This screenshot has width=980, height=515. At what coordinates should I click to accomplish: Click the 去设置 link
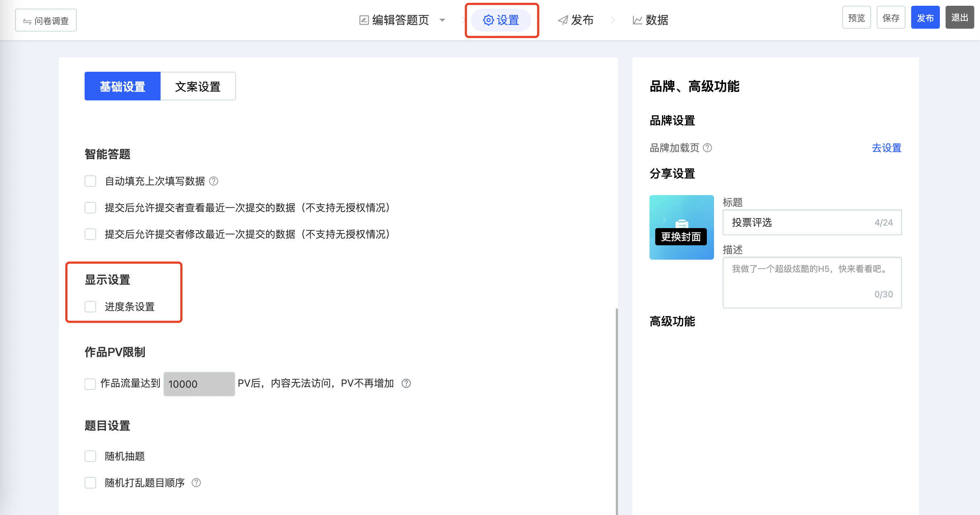pos(886,148)
